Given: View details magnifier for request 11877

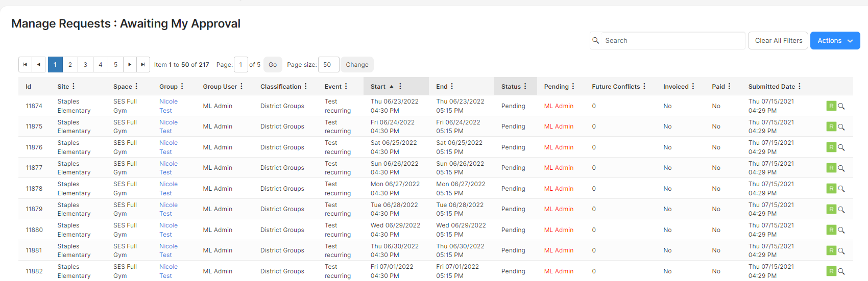Looking at the screenshot, I should tap(841, 168).
